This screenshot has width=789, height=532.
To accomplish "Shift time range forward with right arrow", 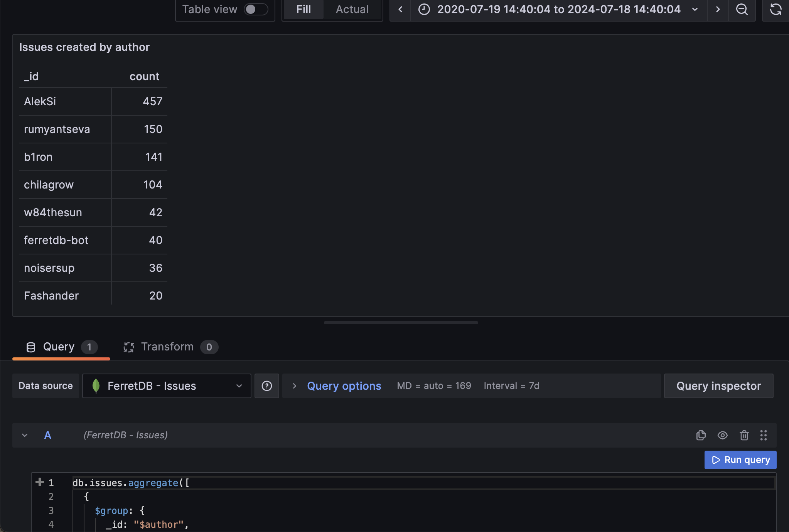I will click(718, 9).
